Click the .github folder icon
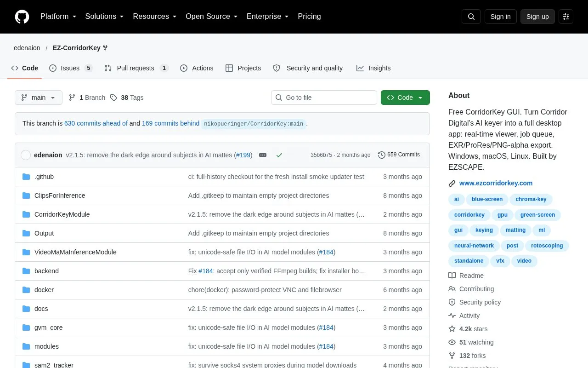 coord(26,177)
